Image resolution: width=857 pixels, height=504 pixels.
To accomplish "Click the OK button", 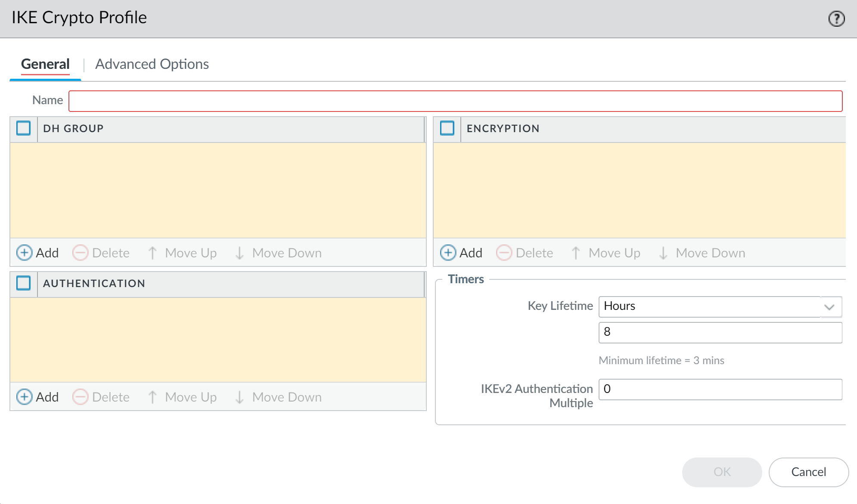I will coord(722,472).
